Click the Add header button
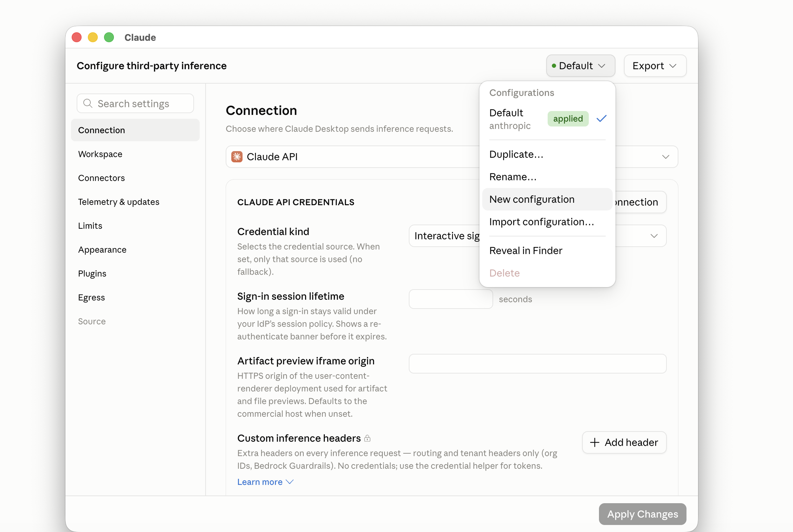The width and height of the screenshot is (793, 532). [x=624, y=442]
